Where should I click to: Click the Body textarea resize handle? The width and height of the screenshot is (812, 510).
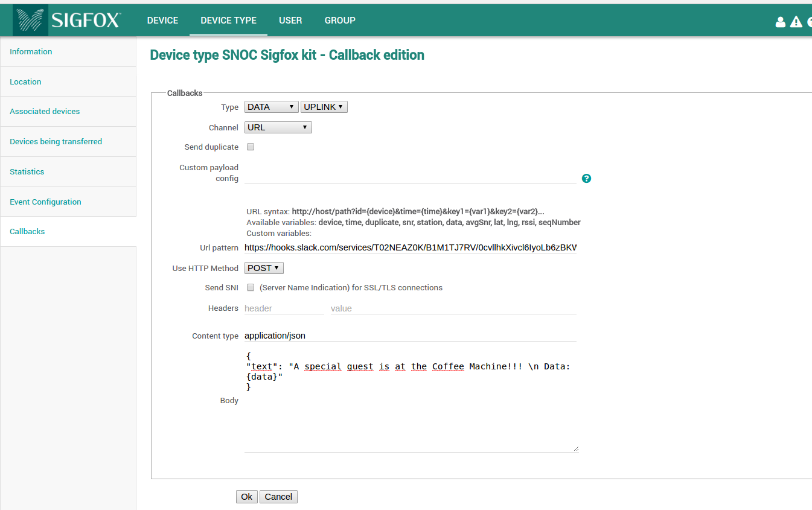(x=575, y=448)
